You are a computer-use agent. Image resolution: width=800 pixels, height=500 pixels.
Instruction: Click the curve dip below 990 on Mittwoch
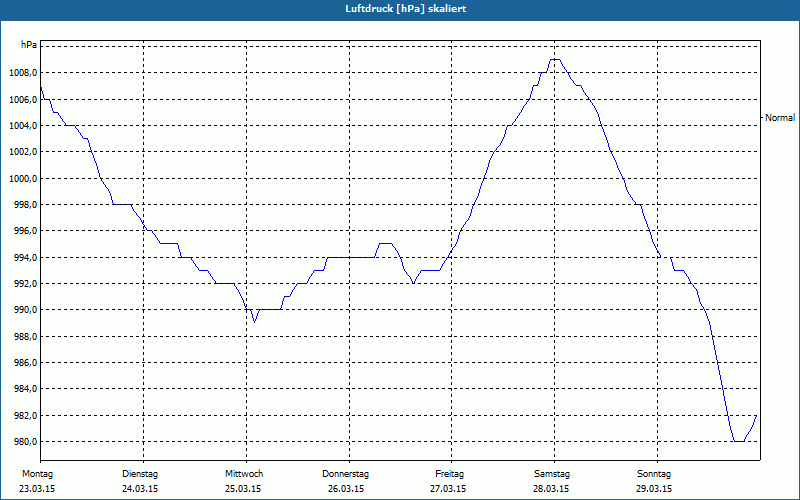(255, 322)
